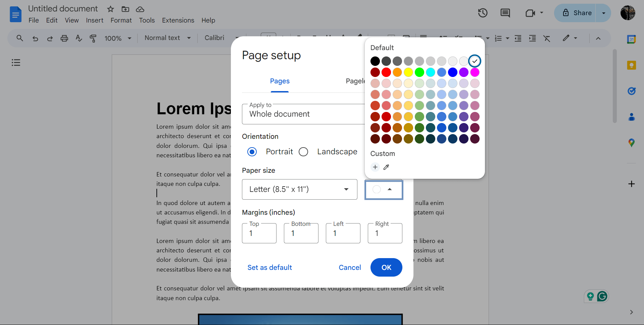This screenshot has width=644, height=325.
Task: Open Google Maps in the side panel
Action: (632, 142)
